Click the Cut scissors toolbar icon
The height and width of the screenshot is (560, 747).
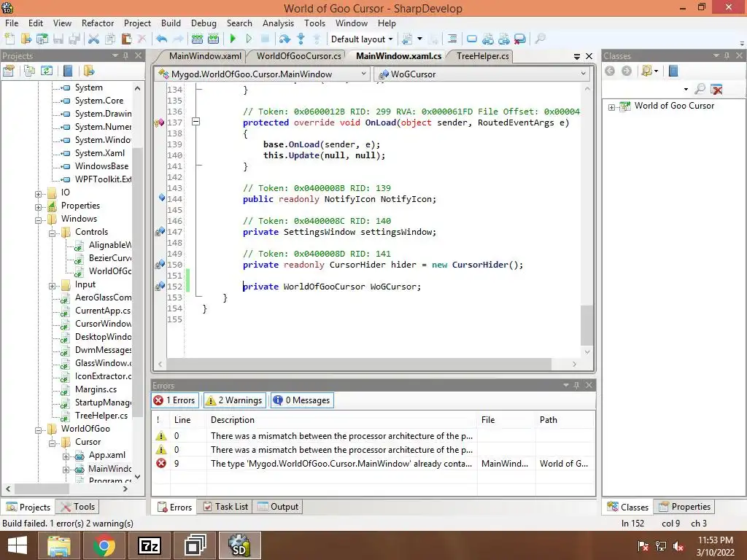click(x=94, y=39)
